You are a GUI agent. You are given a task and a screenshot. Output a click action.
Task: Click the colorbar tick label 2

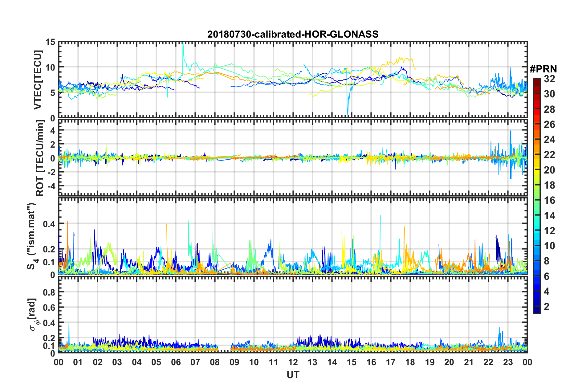547,306
